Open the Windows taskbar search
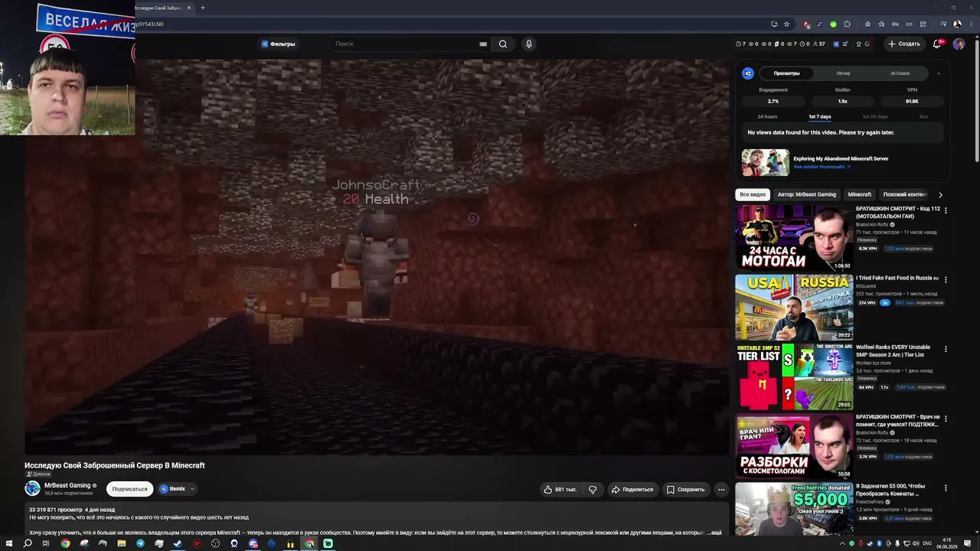 pos(28,543)
